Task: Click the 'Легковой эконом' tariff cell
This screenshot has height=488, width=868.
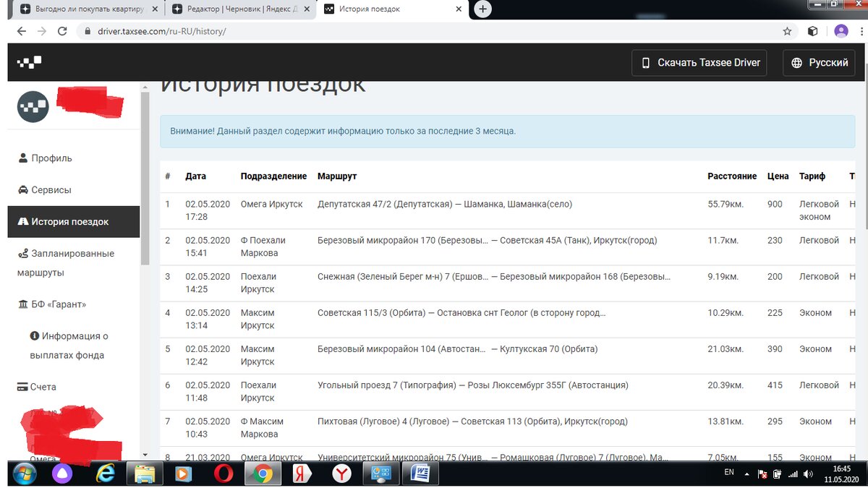Action: pyautogui.click(x=819, y=210)
